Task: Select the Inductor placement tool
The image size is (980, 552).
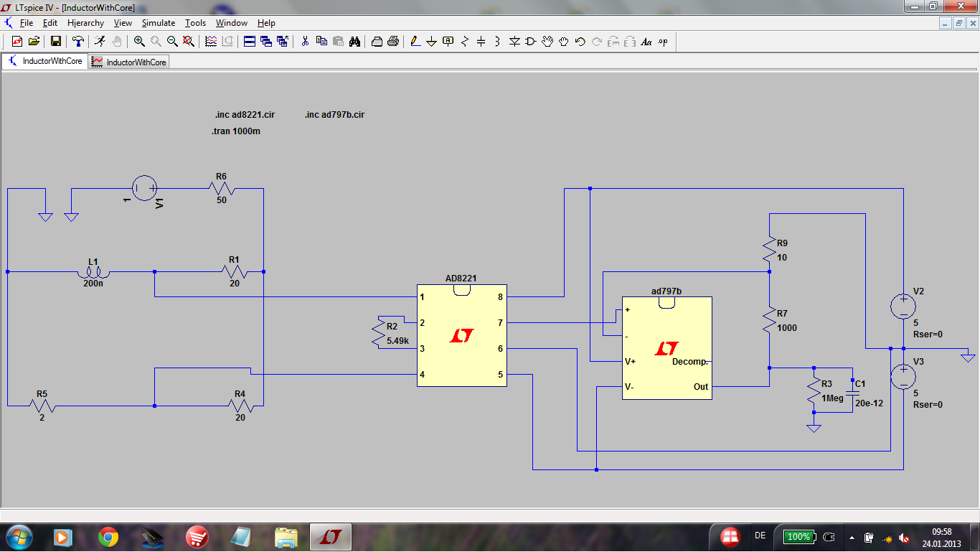Action: [498, 42]
